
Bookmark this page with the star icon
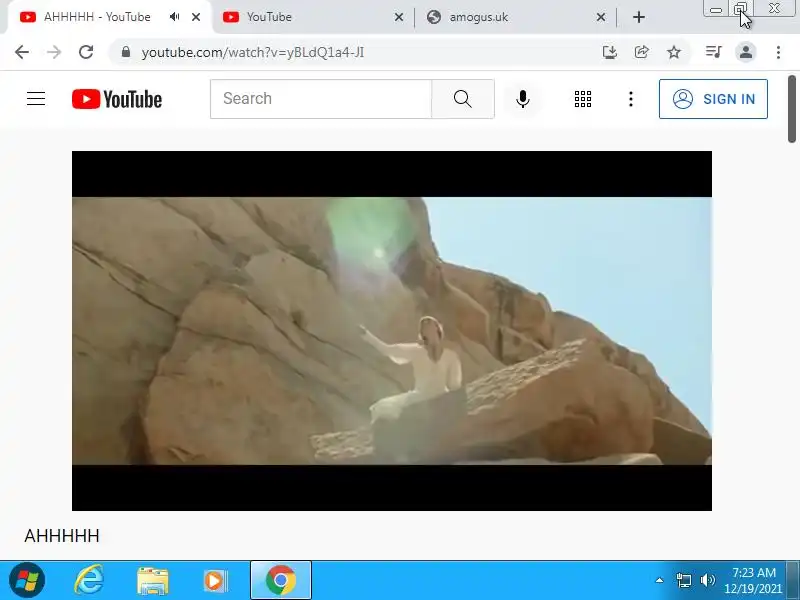click(x=674, y=52)
